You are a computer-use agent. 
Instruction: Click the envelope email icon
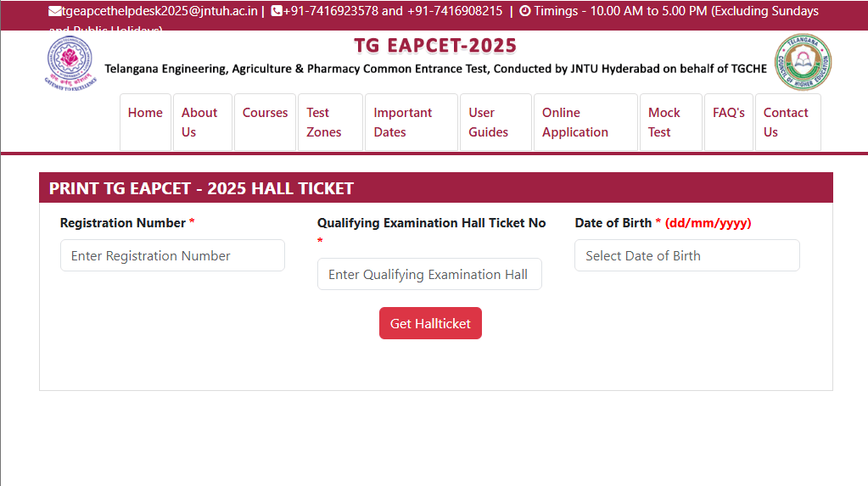tap(55, 12)
